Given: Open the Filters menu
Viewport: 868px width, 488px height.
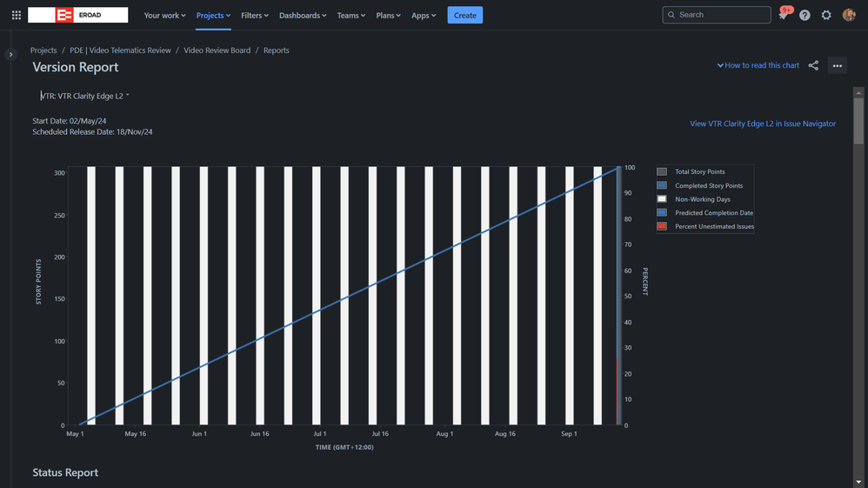Looking at the screenshot, I should [255, 15].
